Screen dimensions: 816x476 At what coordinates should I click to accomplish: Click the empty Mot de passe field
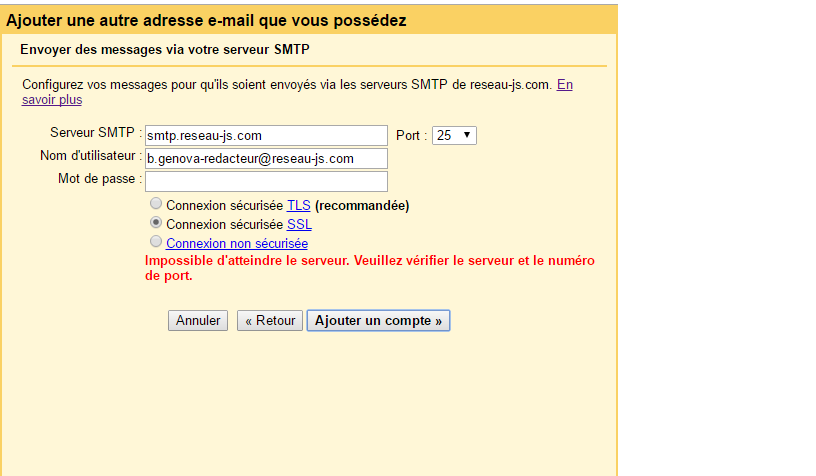[265, 181]
